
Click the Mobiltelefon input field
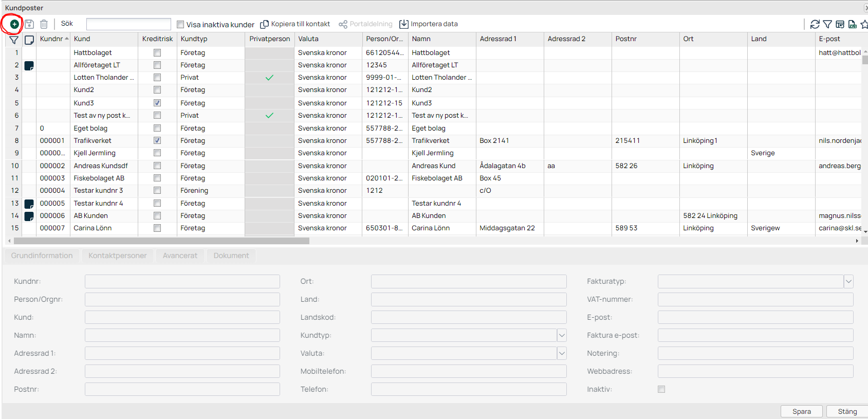[x=469, y=371]
